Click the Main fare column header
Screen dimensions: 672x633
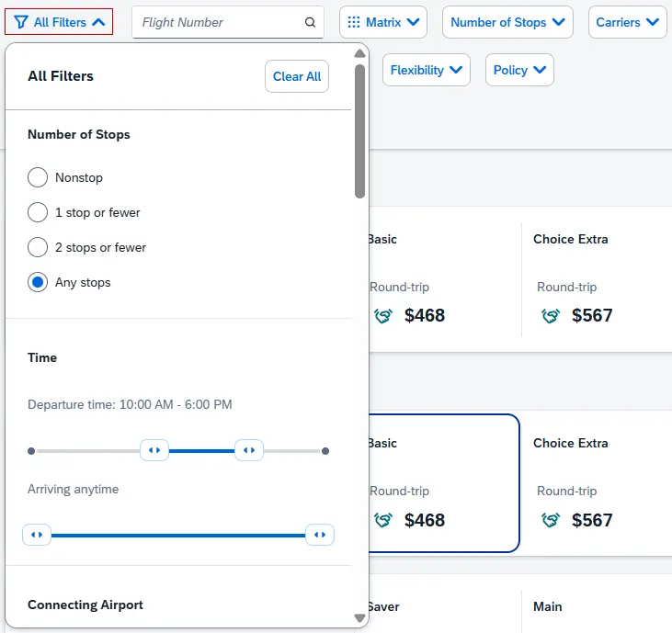coord(547,606)
